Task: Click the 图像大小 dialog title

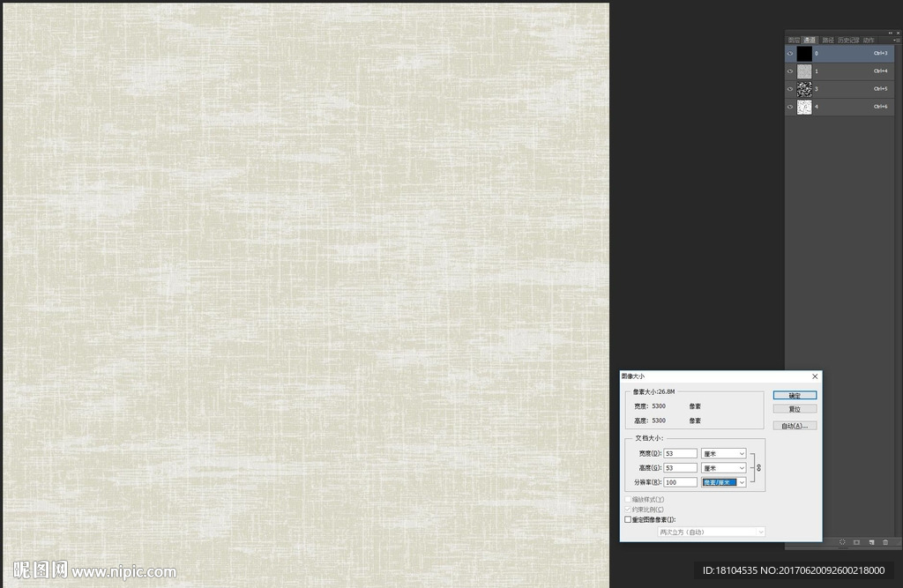Action: (633, 376)
